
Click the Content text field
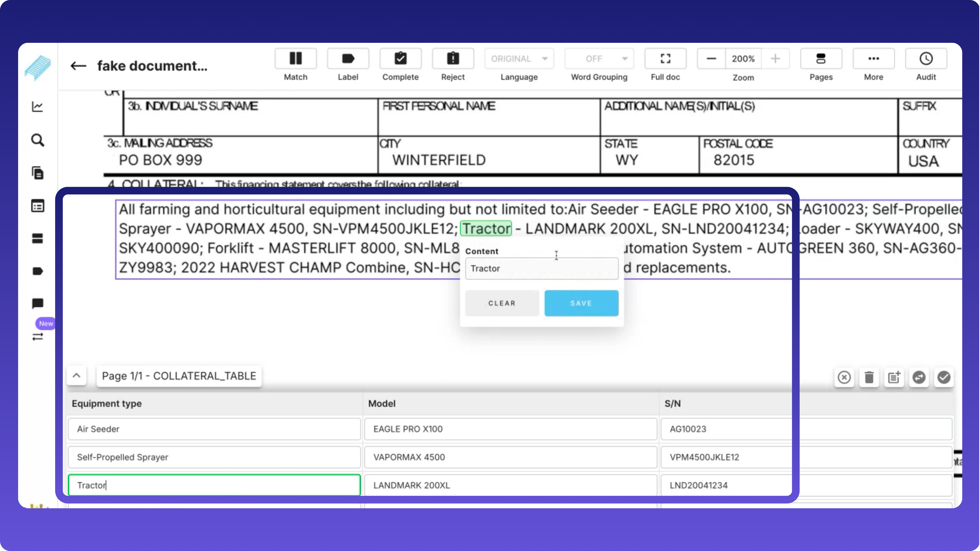point(541,268)
